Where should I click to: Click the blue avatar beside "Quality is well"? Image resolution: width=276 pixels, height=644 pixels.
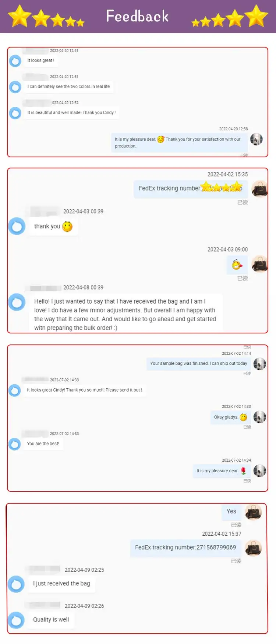(x=17, y=620)
